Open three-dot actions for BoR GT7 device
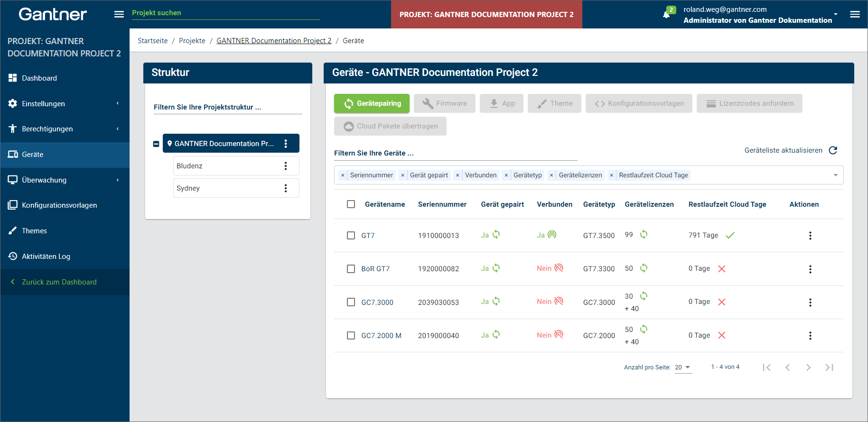The image size is (868, 422). tap(810, 269)
